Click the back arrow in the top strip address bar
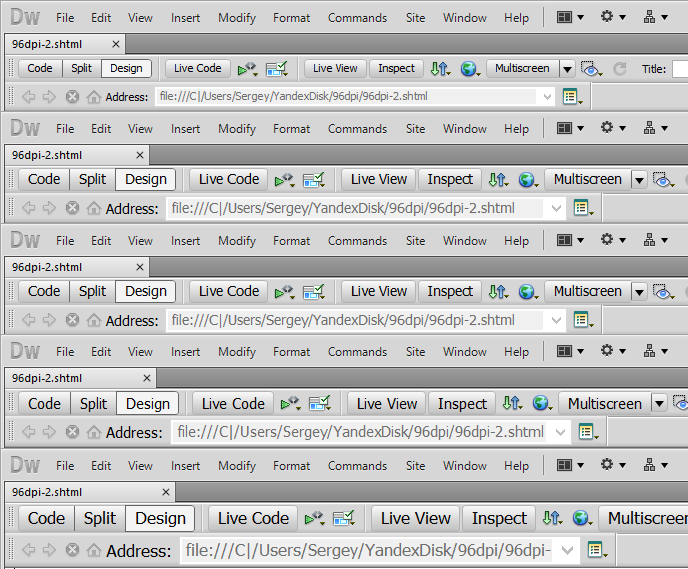The height and width of the screenshot is (569, 688). pos(29,97)
